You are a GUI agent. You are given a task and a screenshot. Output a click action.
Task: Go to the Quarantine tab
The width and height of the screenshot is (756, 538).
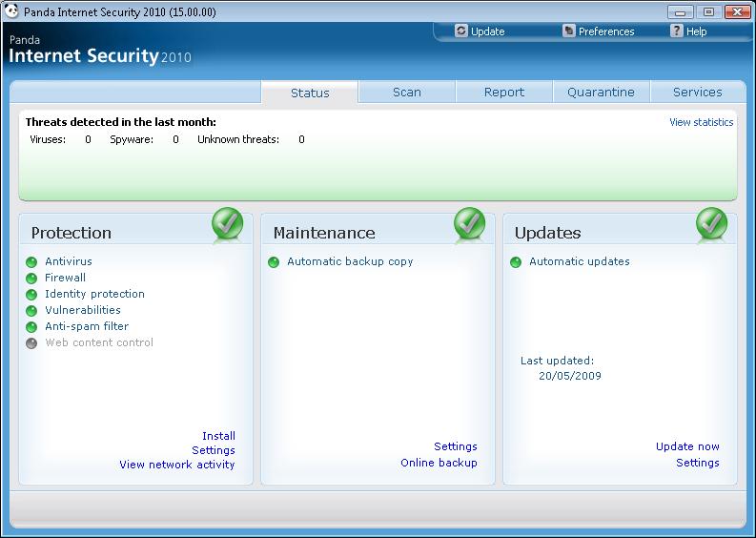pyautogui.click(x=601, y=92)
